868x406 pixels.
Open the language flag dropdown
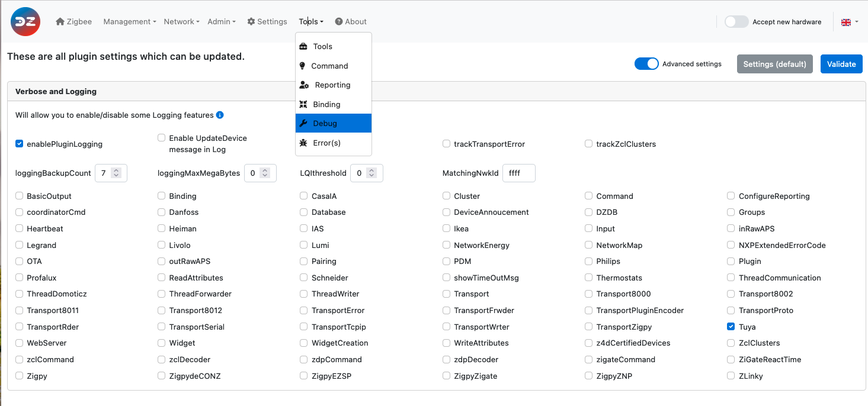coord(849,22)
